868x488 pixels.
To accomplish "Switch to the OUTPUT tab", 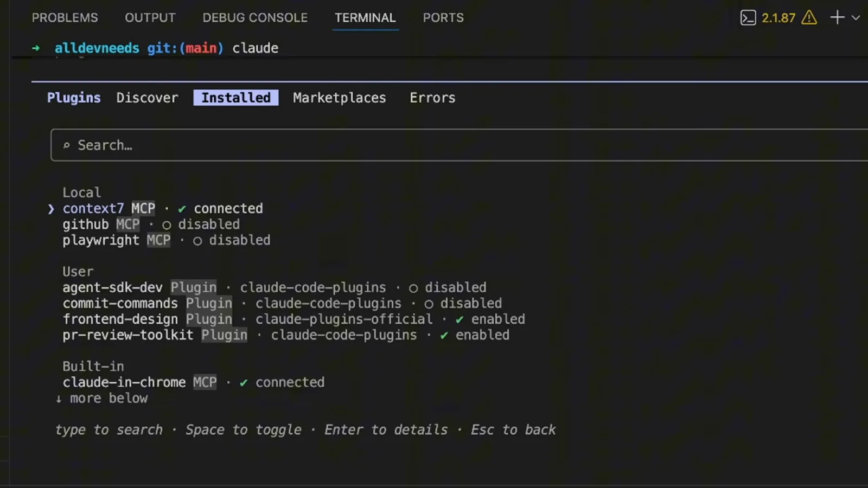I will click(x=150, y=18).
